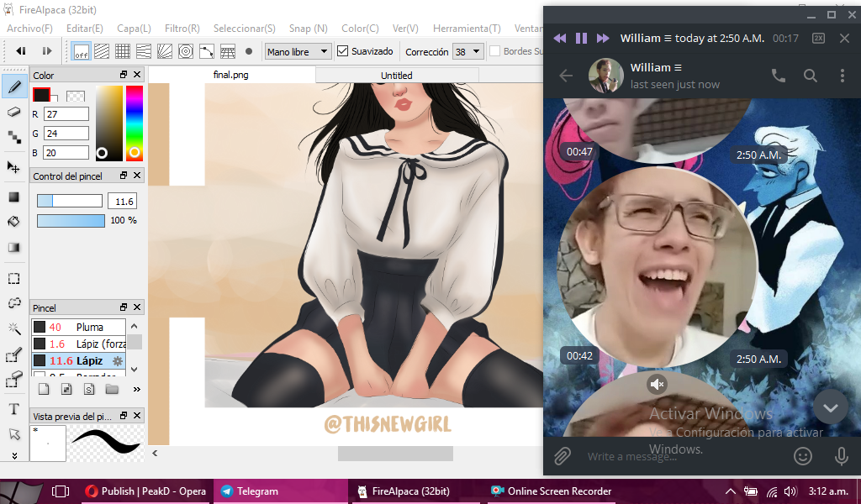Screen dimensions: 861x504
Task: Enable radial snap
Action: [165, 51]
